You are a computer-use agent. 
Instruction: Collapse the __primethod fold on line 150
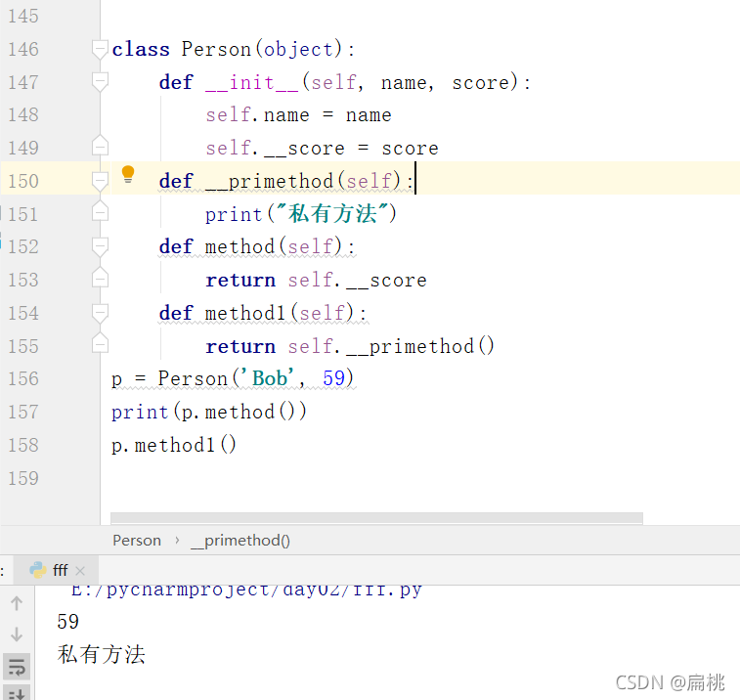coord(100,181)
